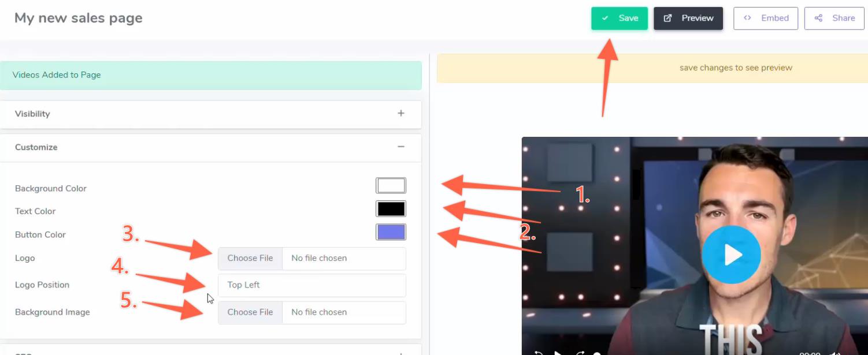Click the 'Background Color' label
Viewport: 868px width, 355px height.
51,188
